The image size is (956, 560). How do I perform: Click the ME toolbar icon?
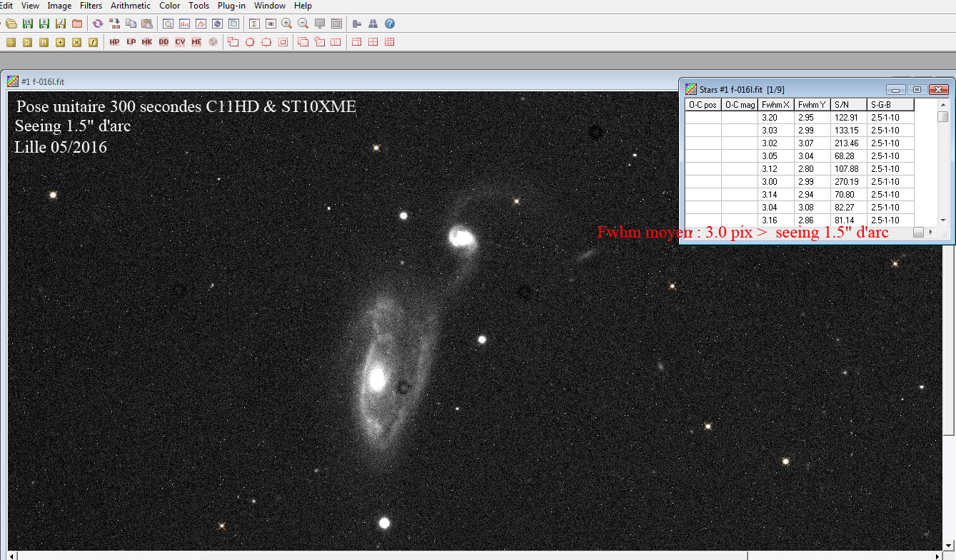196,42
